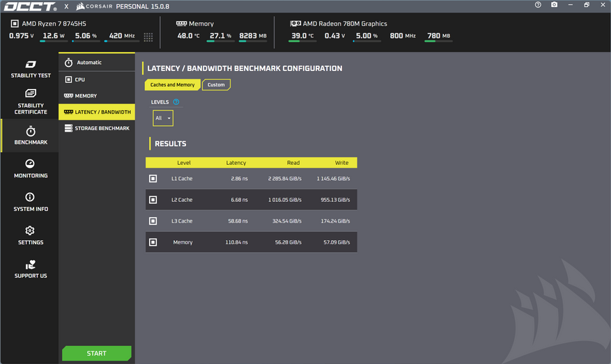
Task: Open the System Info section
Action: (31, 202)
